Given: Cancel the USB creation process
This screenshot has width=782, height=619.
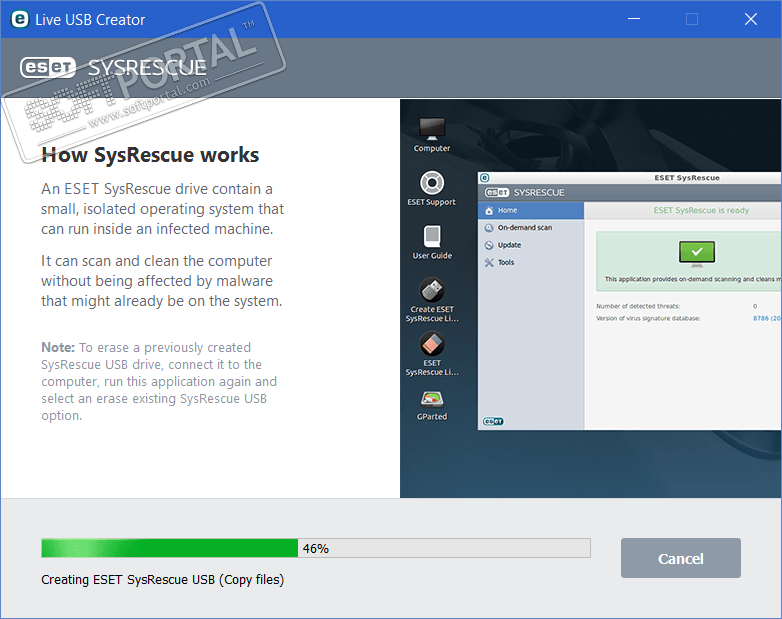Looking at the screenshot, I should point(680,558).
